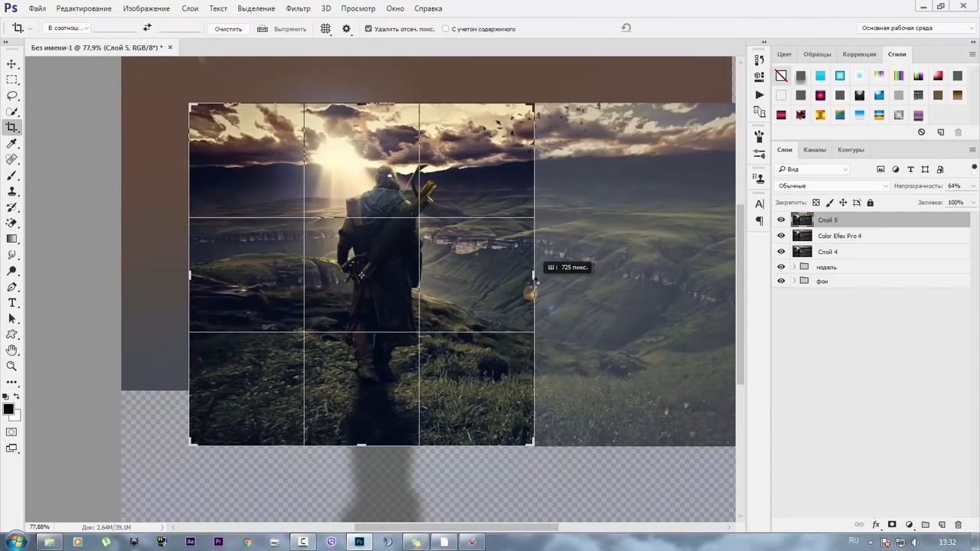Hide the 'Color Efex Pro 4' layer
Screen dimensions: 980x551
point(781,236)
